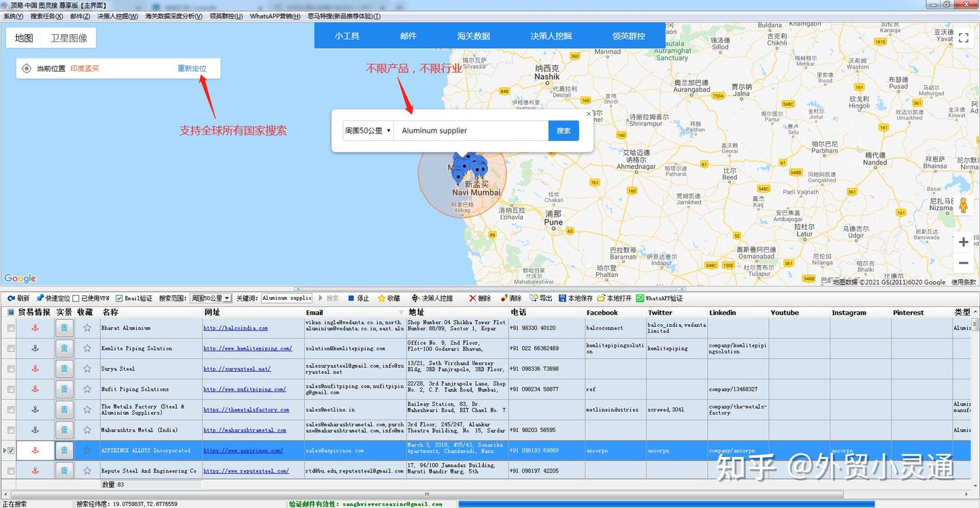Open the WhatsAPP营销(H) menu

275,16
